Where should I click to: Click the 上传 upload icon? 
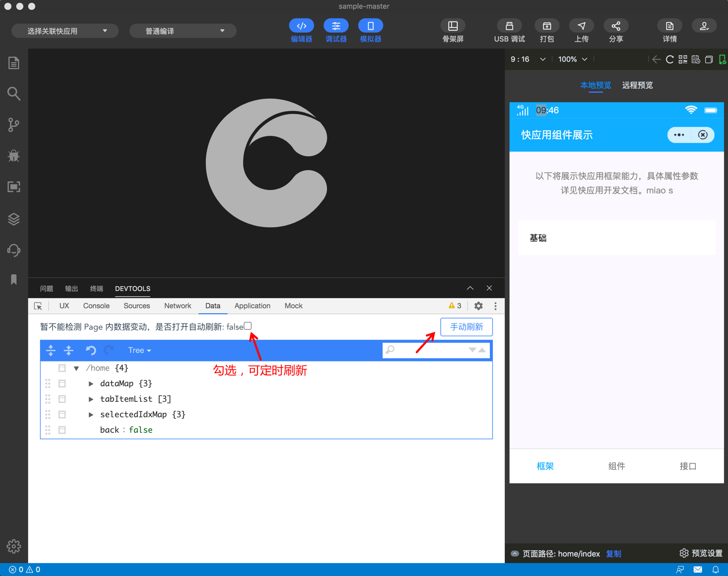pos(581,26)
